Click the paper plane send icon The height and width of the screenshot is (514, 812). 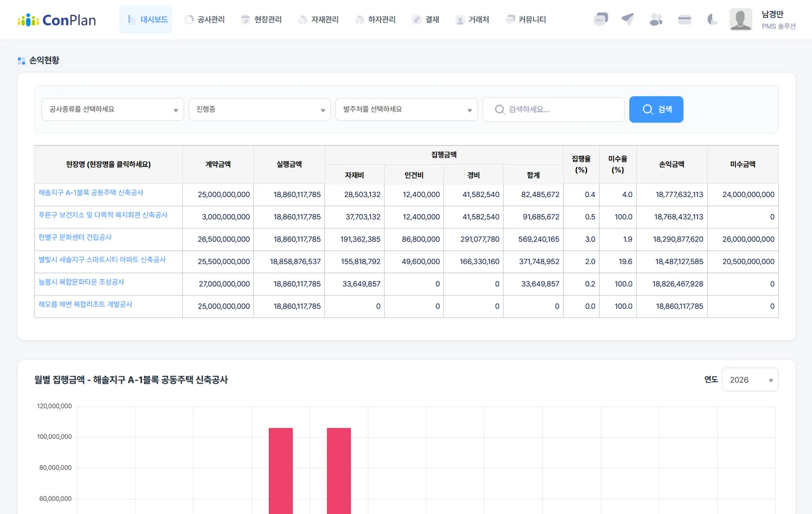point(628,20)
